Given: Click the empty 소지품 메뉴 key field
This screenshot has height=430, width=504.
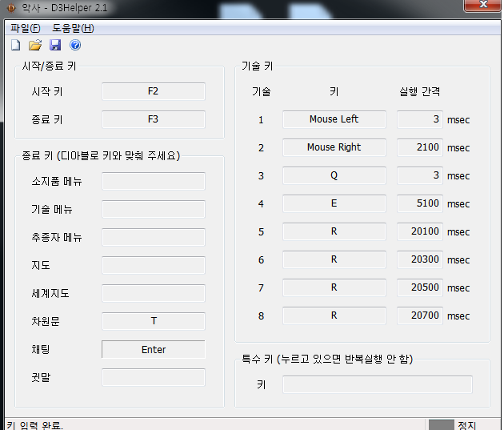Looking at the screenshot, I should [154, 181].
